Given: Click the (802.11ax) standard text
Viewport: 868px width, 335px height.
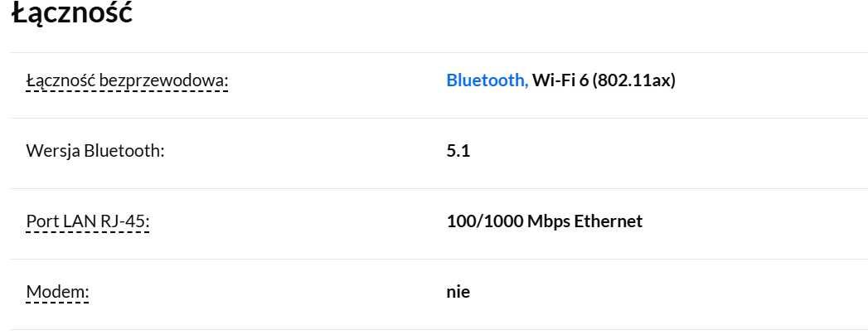Looking at the screenshot, I should pyautogui.click(x=634, y=80).
